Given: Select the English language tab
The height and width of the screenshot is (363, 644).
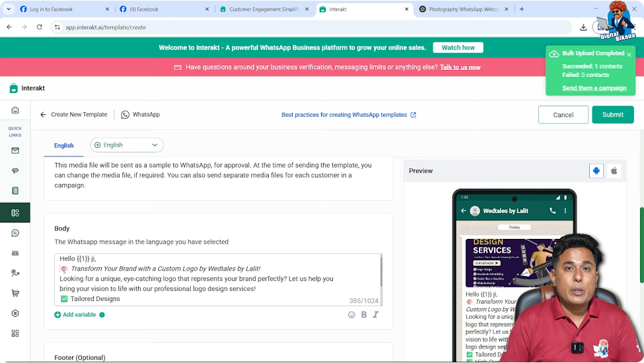Looking at the screenshot, I should click(63, 146).
